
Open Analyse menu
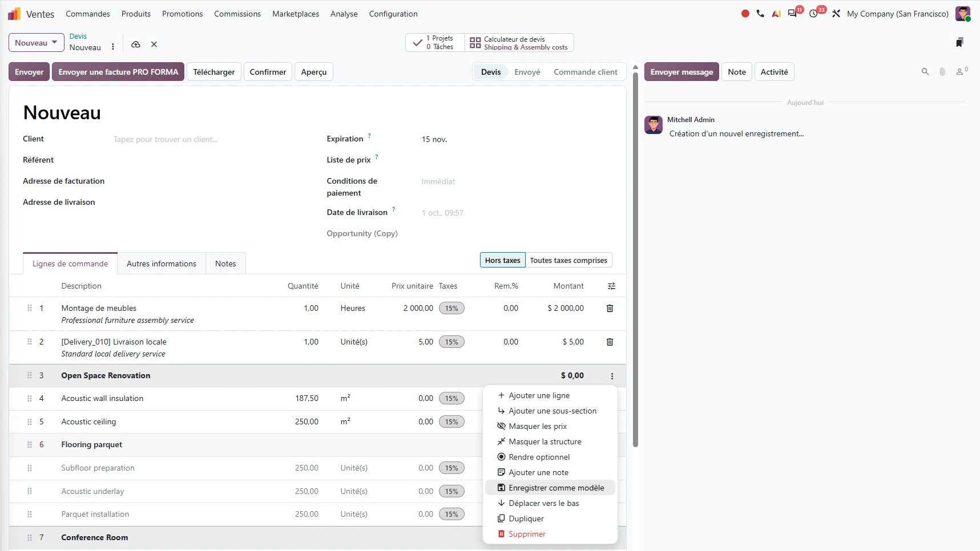click(x=344, y=14)
